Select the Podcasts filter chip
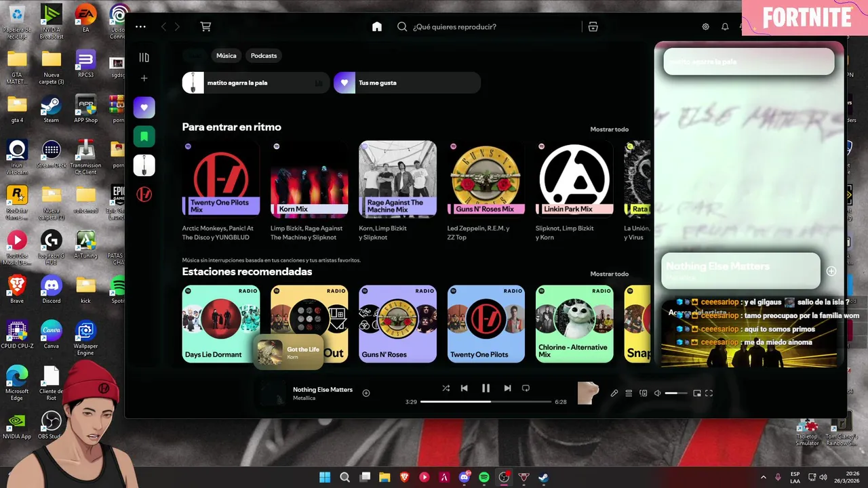868x488 pixels. [x=264, y=56]
